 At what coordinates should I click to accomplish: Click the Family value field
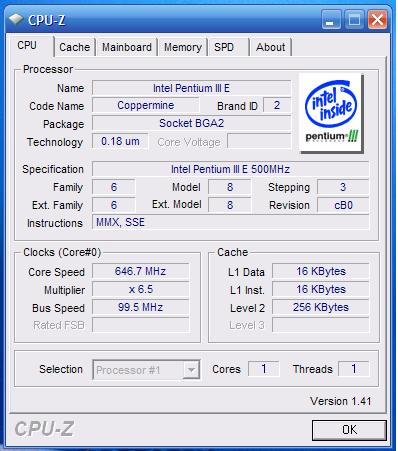coord(114,187)
